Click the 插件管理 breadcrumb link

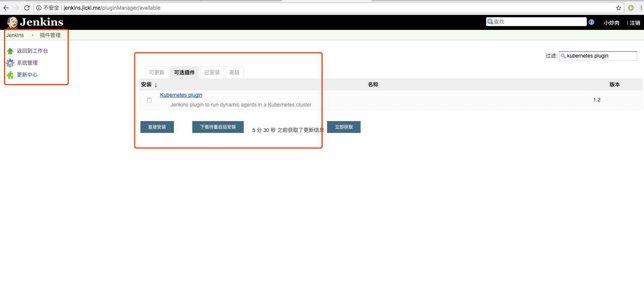point(50,35)
